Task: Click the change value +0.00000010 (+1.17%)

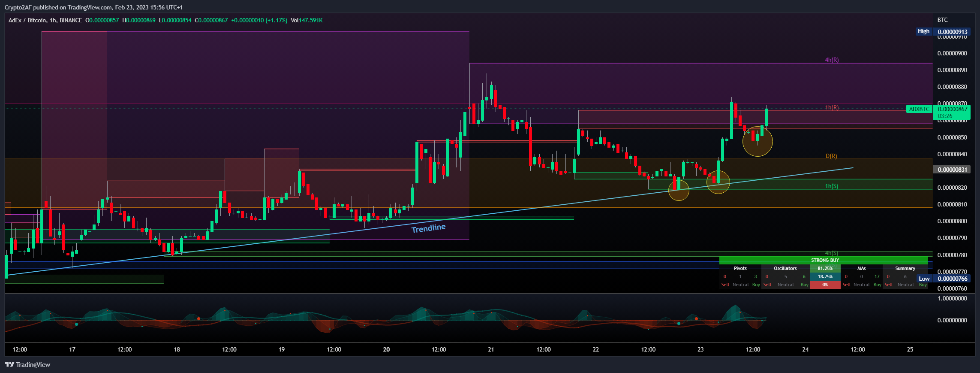Action: [259, 20]
